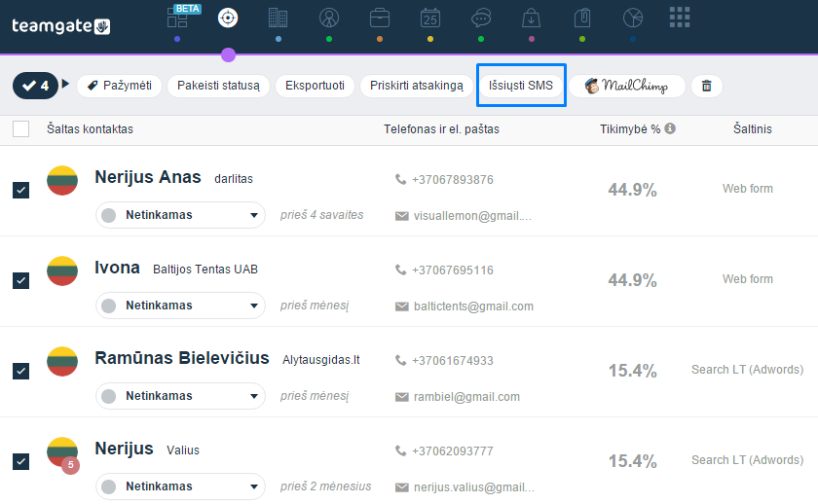Viewport: 818px width, 504px height.
Task: Click the Šaltinis column header
Action: (x=752, y=128)
